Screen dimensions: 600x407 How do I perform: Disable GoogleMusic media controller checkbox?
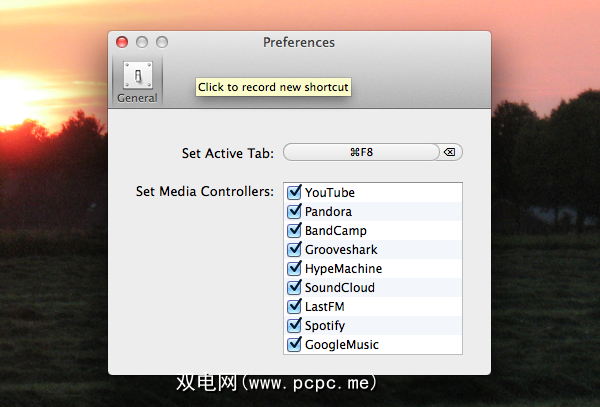coord(294,344)
